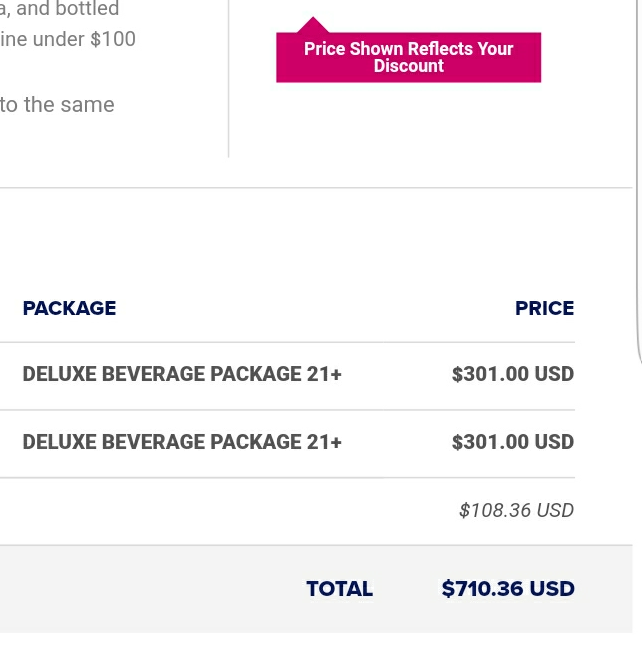Click the $710.36 USD total amount
The width and height of the screenshot is (642, 648).
click(x=508, y=589)
